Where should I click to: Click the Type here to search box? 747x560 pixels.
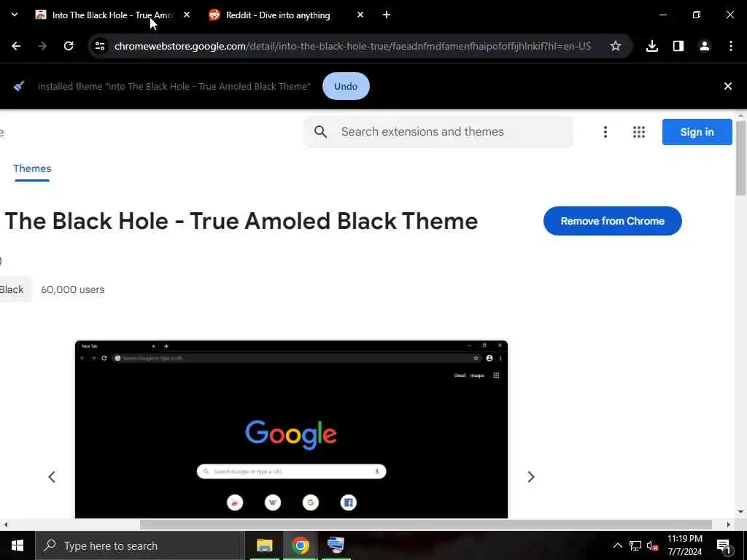click(139, 545)
